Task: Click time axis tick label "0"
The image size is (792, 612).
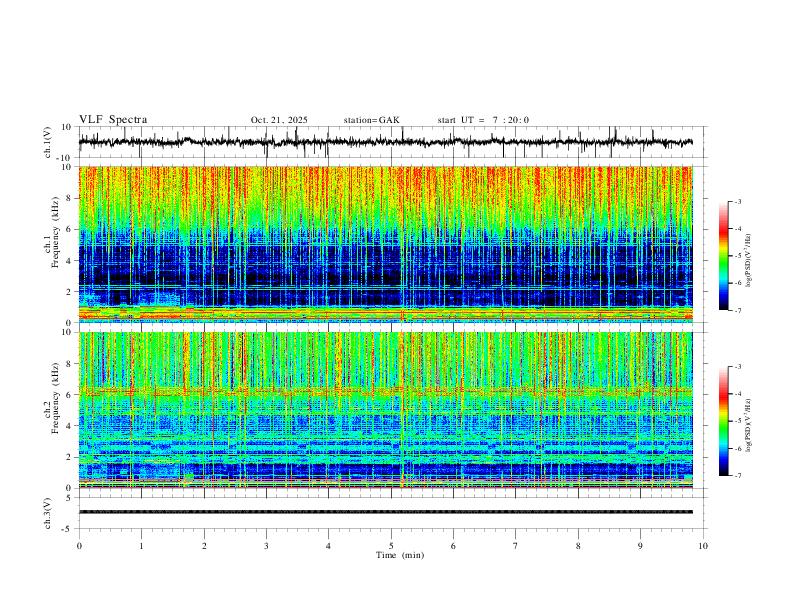Action: click(79, 546)
